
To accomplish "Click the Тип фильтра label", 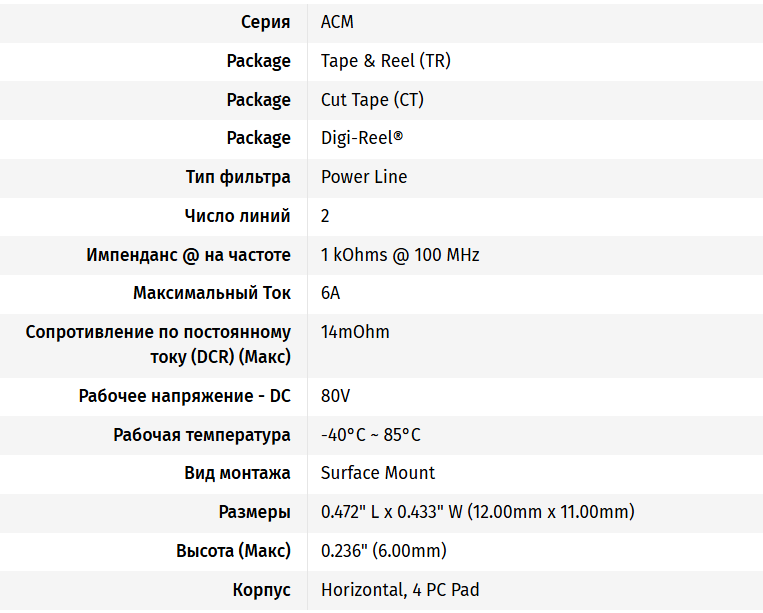I will 238,177.
